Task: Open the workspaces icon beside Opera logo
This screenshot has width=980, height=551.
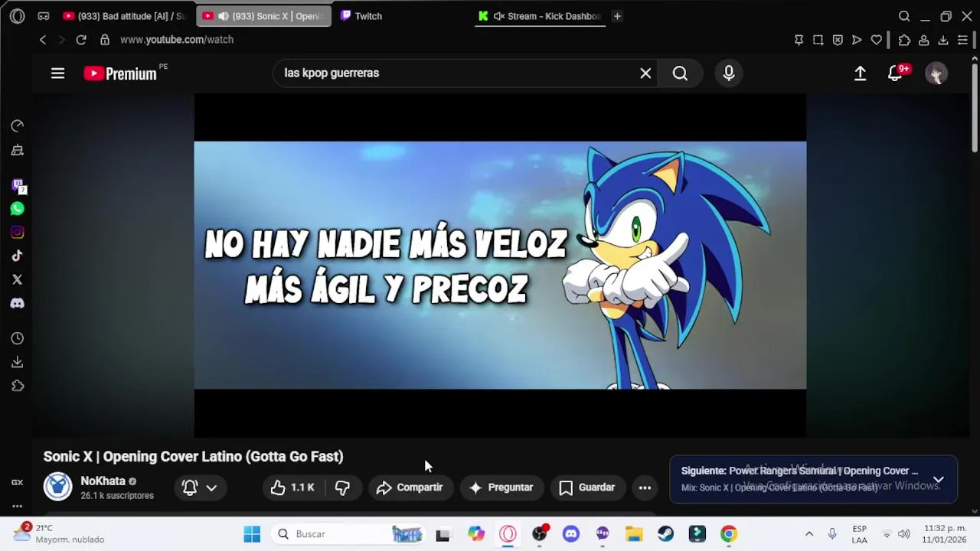Action: click(44, 16)
